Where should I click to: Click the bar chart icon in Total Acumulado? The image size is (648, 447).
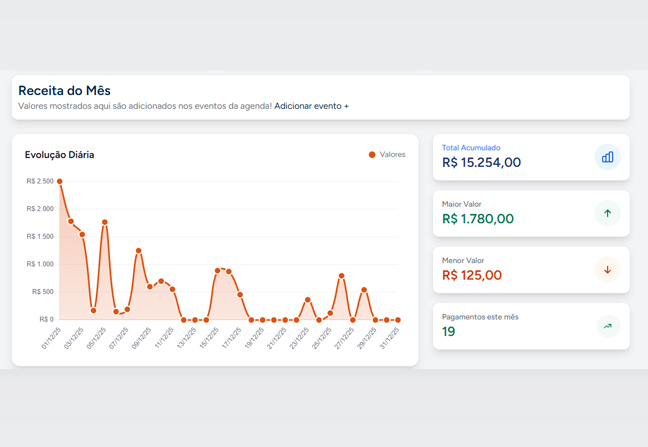point(607,157)
